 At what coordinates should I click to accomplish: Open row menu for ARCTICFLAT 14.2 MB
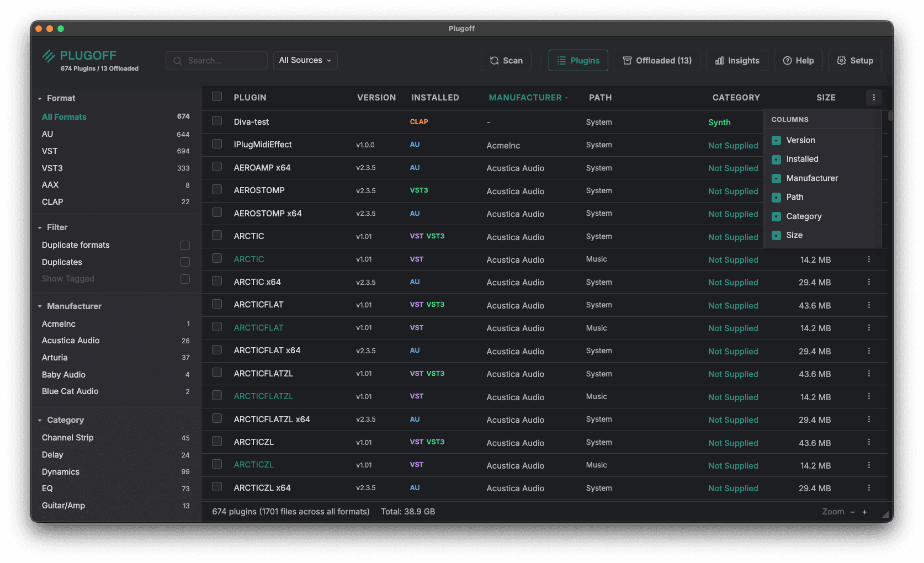869,328
